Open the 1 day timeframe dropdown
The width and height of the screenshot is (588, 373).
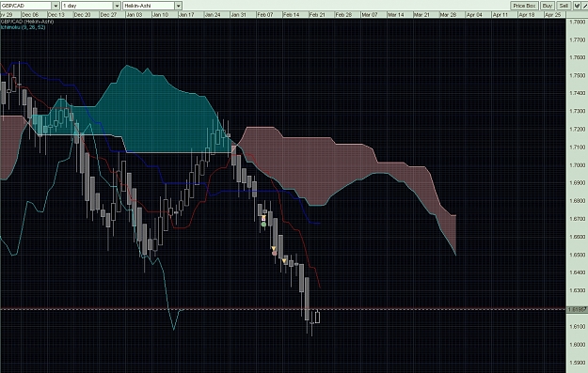click(91, 6)
